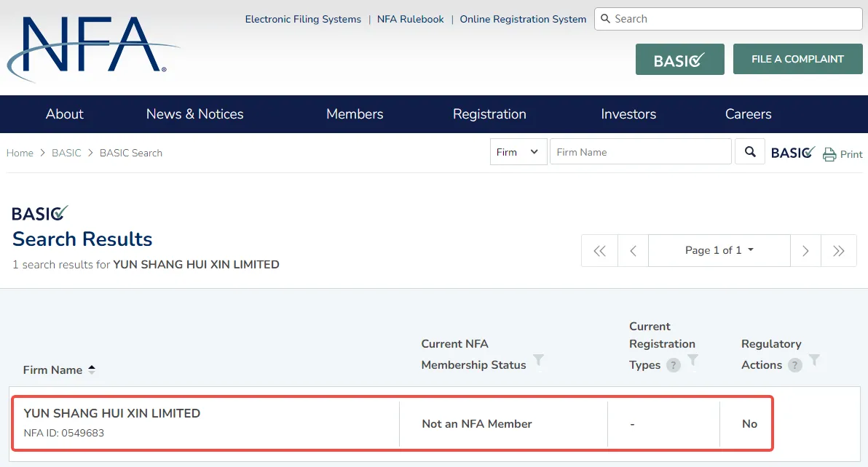This screenshot has width=868, height=467.
Task: Open the Electronic Filing Systems link
Action: pos(303,20)
